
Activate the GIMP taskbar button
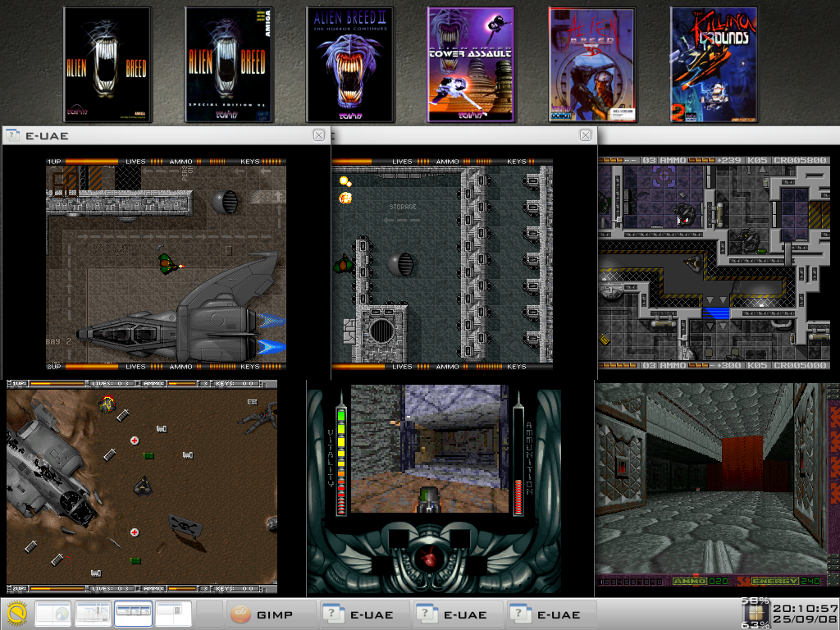[272, 614]
